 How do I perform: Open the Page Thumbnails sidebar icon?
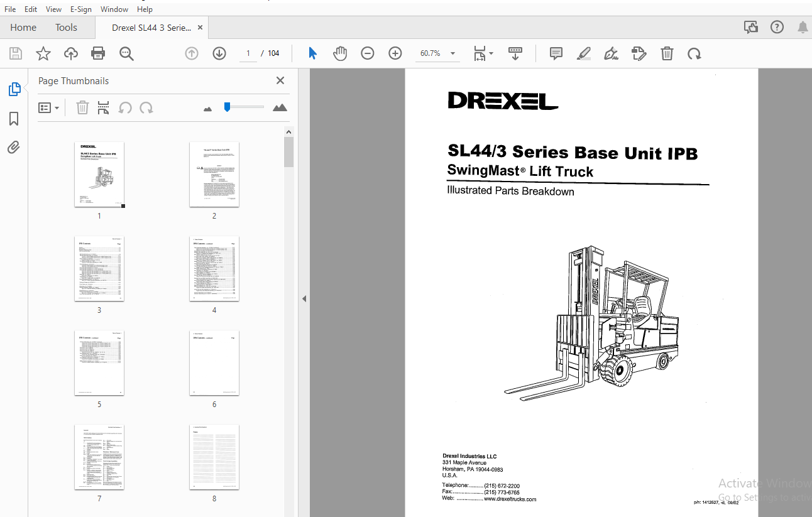point(14,89)
